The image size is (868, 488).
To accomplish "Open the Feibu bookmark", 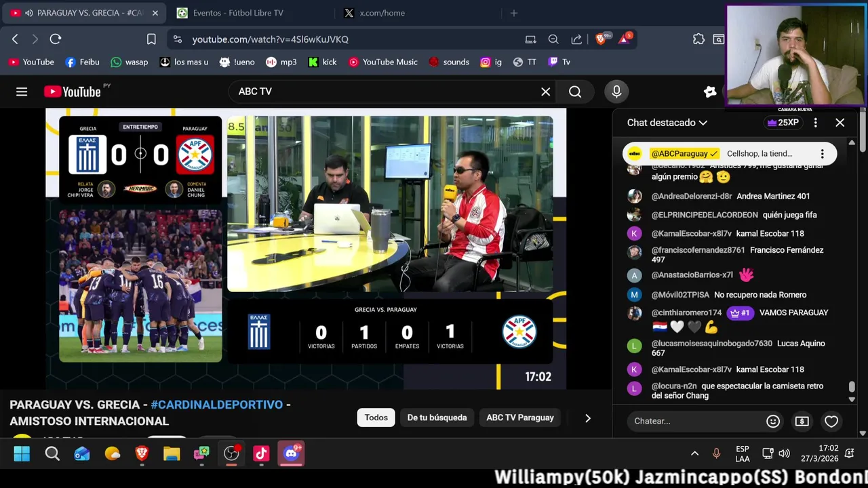I will (x=82, y=62).
